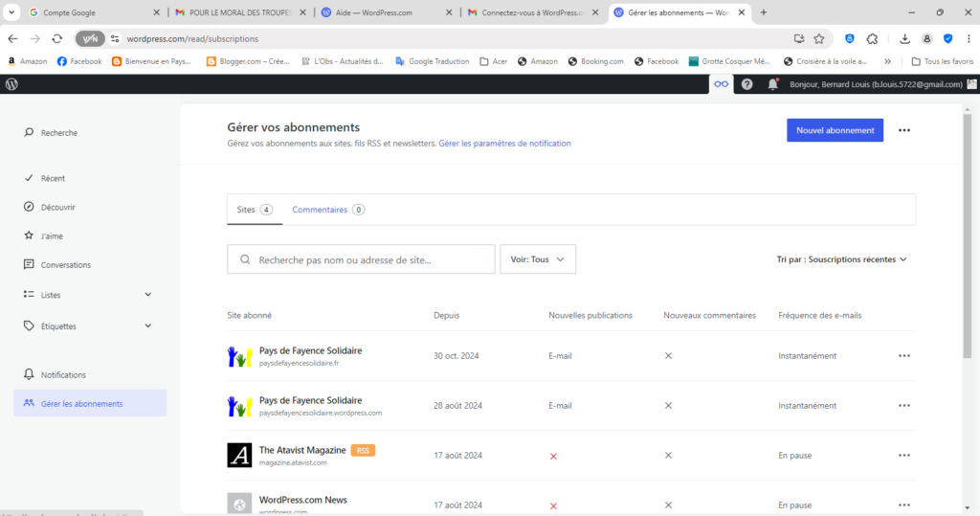The height and width of the screenshot is (516, 980).
Task: Open the browser extensions puzzle icon
Action: [x=872, y=38]
